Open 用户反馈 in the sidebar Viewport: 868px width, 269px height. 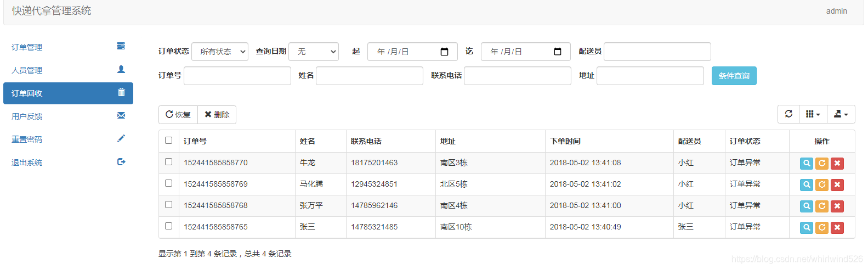(x=27, y=116)
